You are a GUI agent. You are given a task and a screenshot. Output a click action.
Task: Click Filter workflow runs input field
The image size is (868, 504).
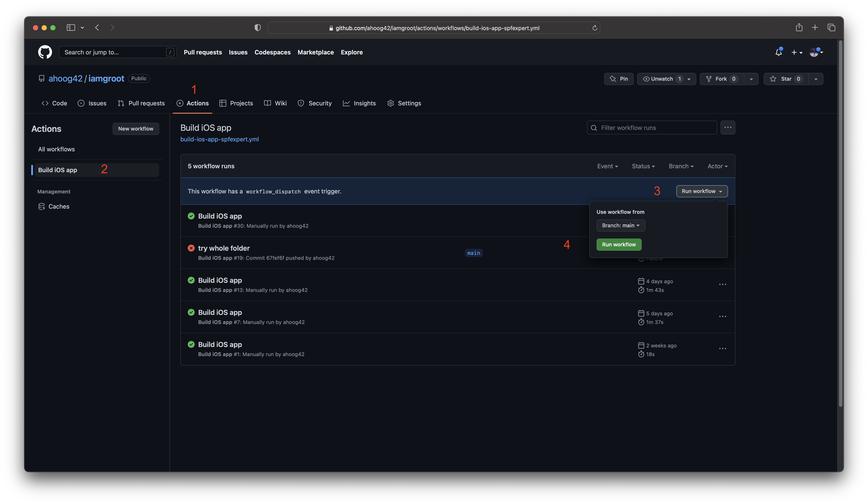point(652,127)
